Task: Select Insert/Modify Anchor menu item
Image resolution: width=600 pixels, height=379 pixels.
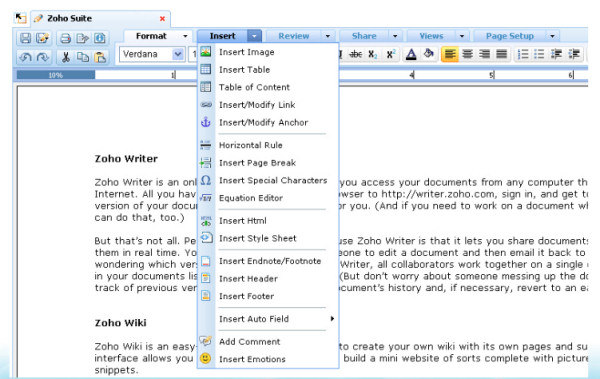Action: pos(268,123)
